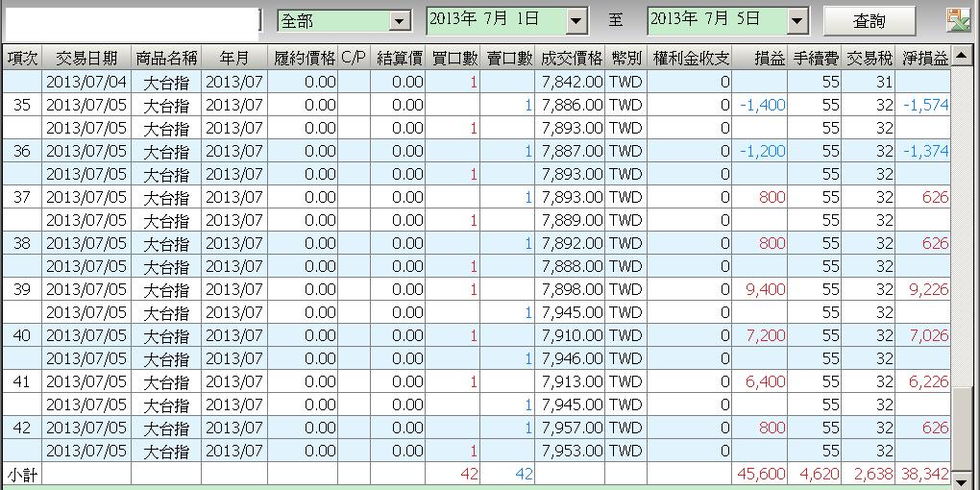Select the 7,886.00 trade price cell
980x490 pixels.
pos(570,105)
